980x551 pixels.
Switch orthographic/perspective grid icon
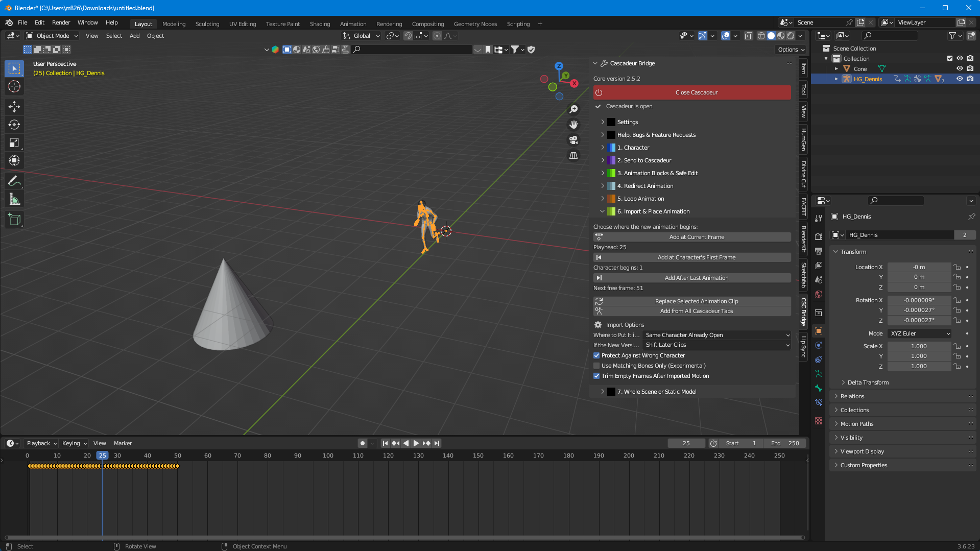click(573, 155)
